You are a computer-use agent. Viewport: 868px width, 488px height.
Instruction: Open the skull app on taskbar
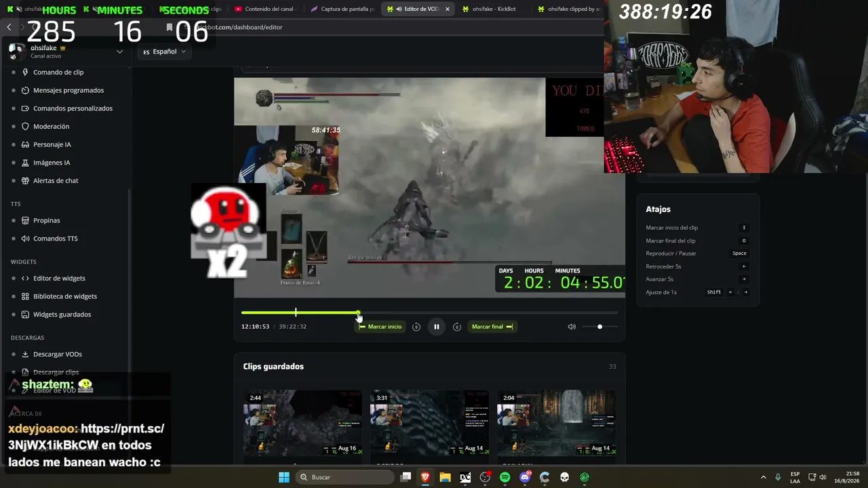tap(564, 477)
